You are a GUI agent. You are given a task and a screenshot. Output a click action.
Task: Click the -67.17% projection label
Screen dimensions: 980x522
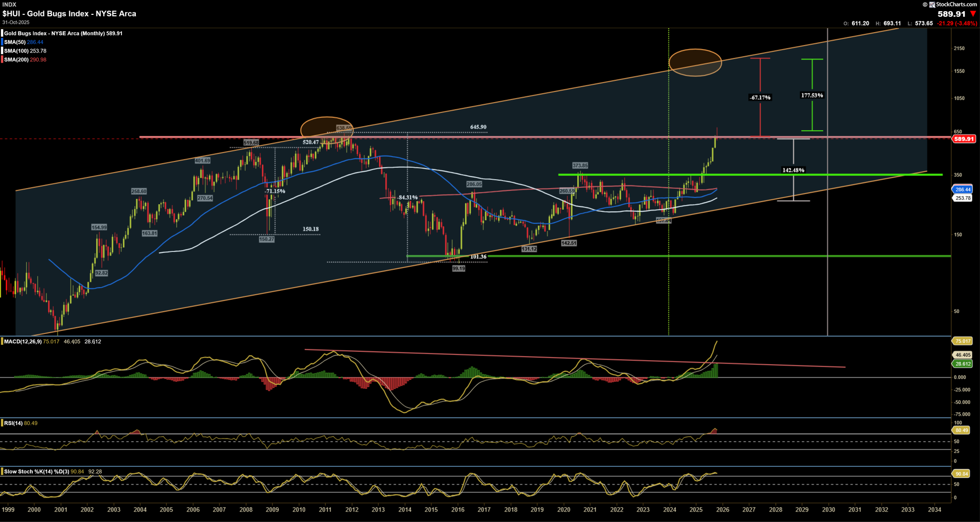pyautogui.click(x=761, y=98)
